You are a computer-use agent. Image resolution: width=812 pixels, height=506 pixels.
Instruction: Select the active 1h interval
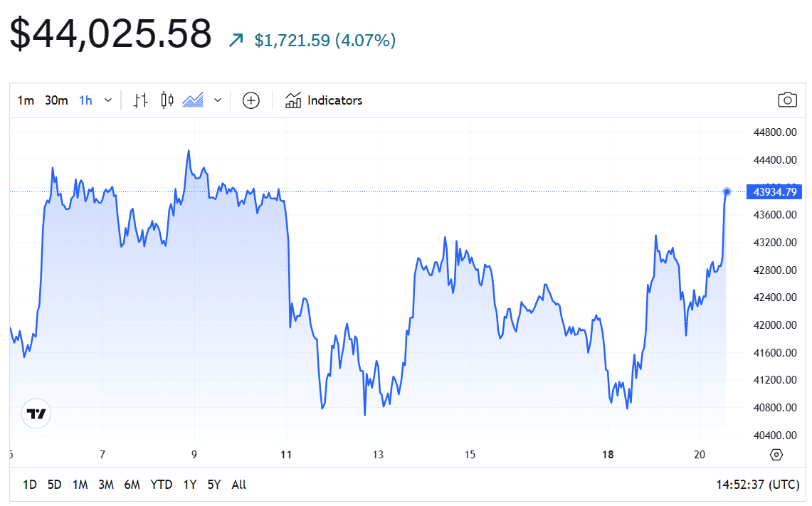click(85, 100)
